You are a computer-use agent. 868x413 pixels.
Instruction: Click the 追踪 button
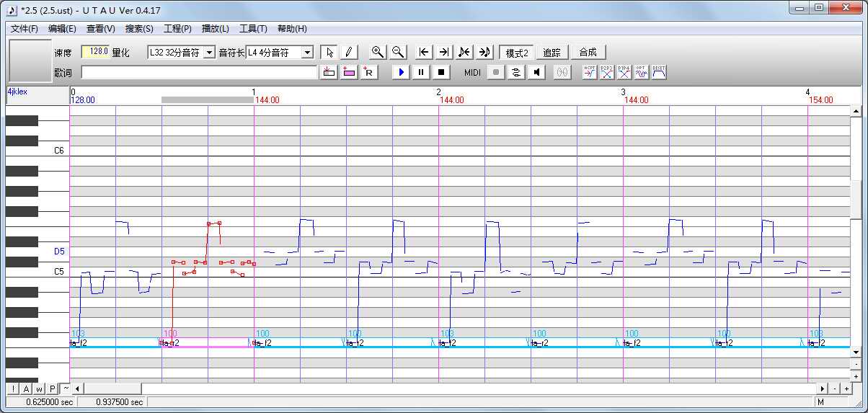(552, 53)
